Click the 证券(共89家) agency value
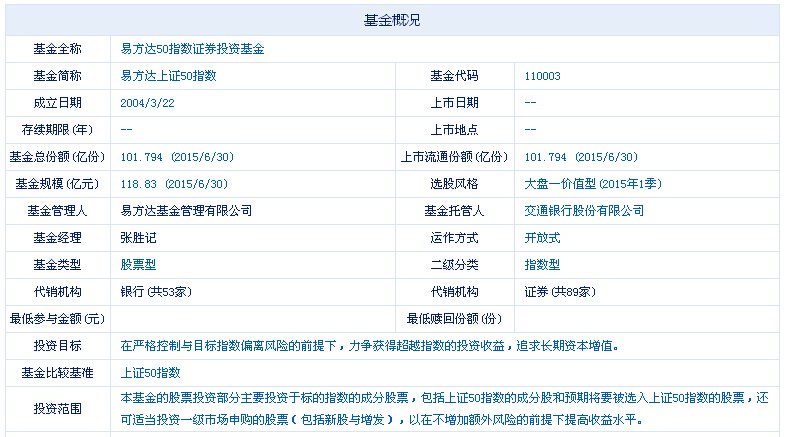The width and height of the screenshot is (786, 437). click(560, 292)
